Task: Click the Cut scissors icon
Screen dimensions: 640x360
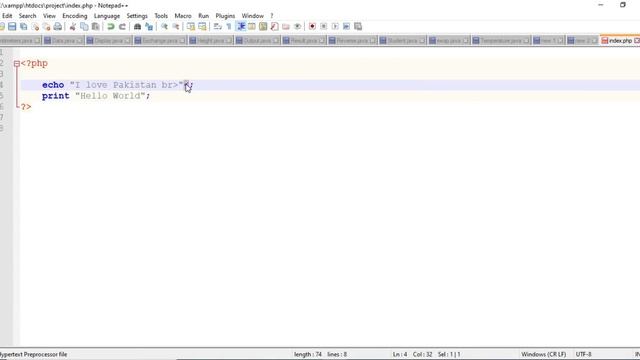Action: (x=73, y=27)
